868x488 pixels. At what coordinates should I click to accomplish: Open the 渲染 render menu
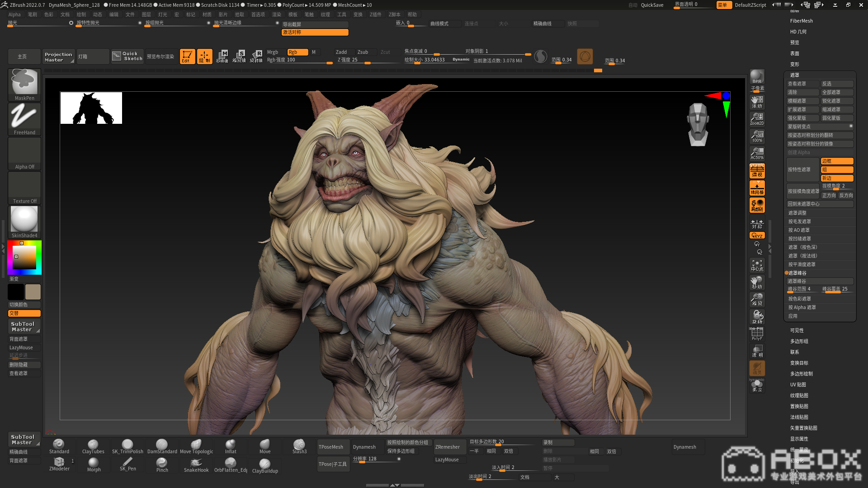(x=277, y=15)
